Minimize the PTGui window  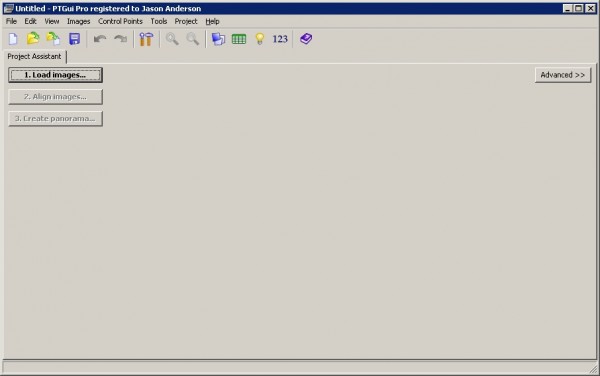tap(568, 8)
